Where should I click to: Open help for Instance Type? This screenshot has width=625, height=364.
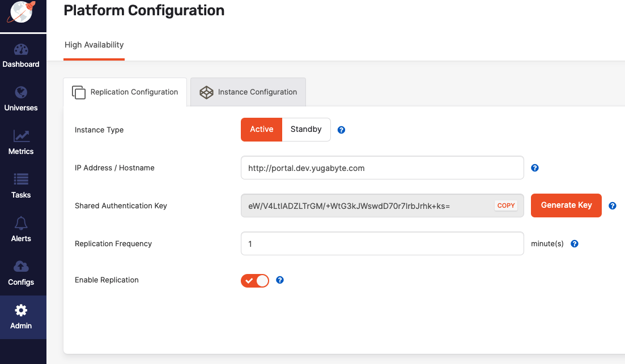[341, 130]
